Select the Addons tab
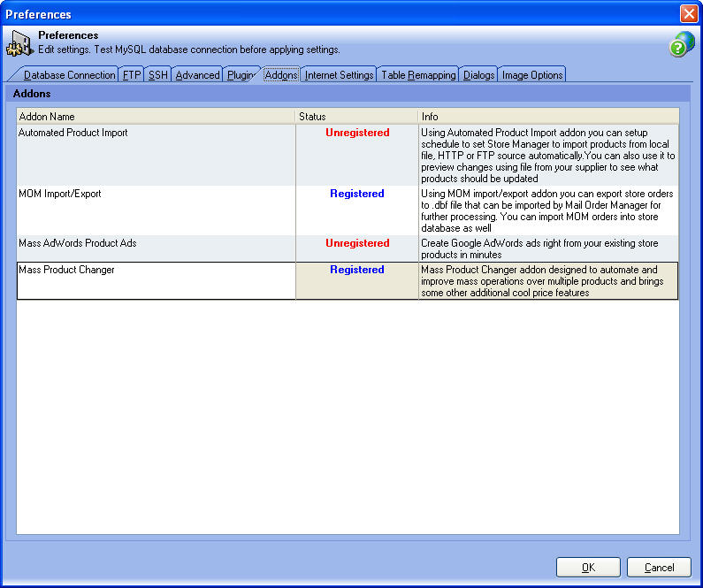The width and height of the screenshot is (703, 588). (281, 75)
